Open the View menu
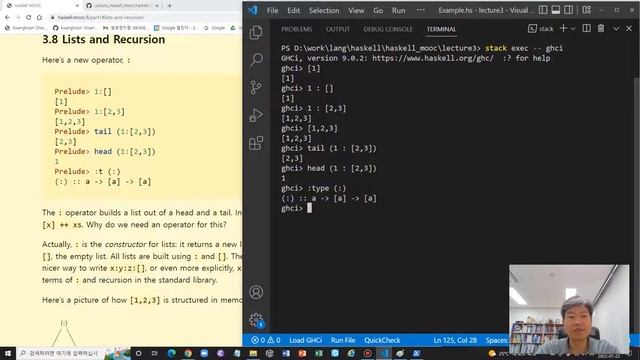Image resolution: width=640 pixels, height=360 pixels. pyautogui.click(x=356, y=11)
